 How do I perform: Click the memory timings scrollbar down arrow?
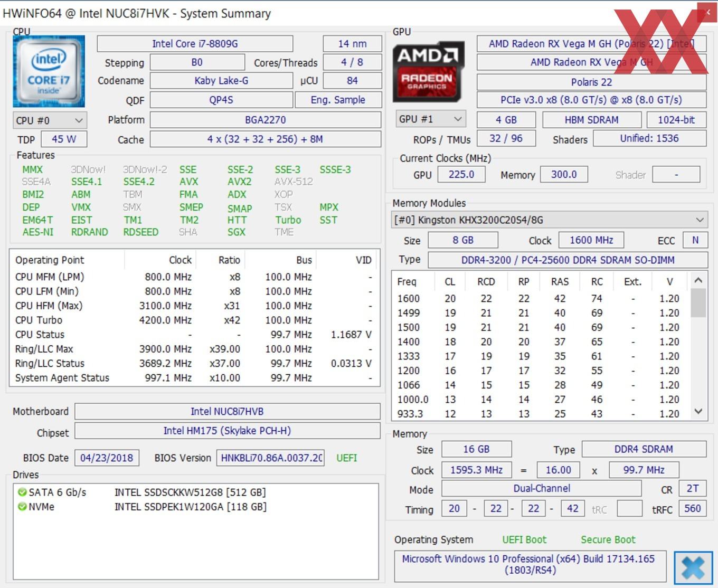pos(698,411)
